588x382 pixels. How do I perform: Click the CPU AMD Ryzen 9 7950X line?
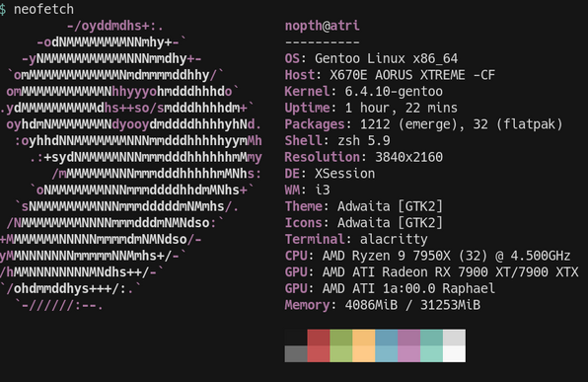tap(427, 256)
